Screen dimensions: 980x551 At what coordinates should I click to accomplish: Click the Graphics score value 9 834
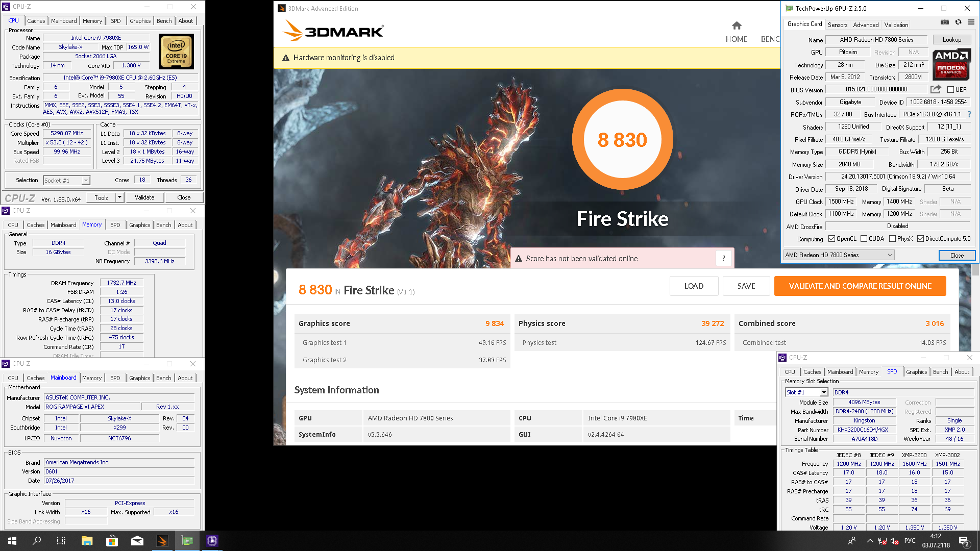click(x=494, y=323)
